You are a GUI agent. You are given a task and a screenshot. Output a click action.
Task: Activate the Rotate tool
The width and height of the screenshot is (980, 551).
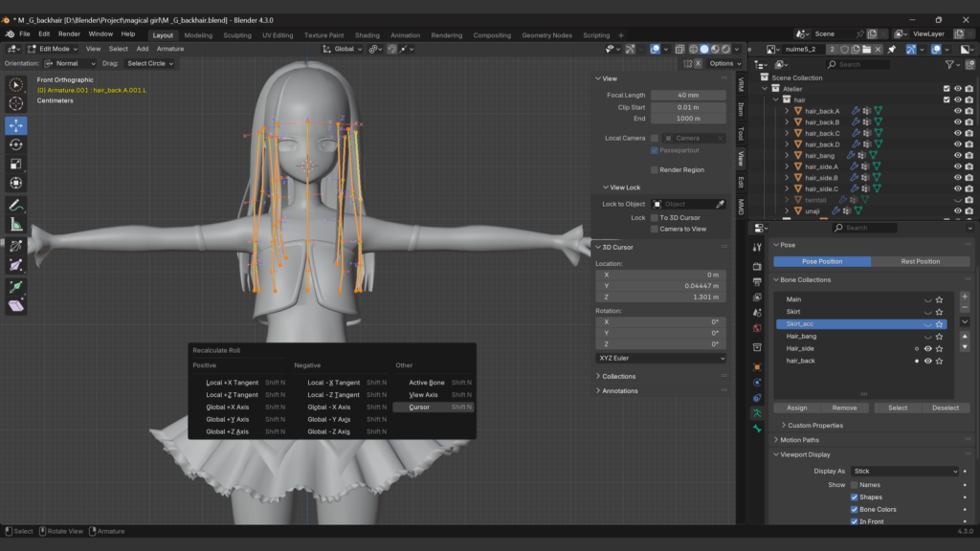pos(16,144)
